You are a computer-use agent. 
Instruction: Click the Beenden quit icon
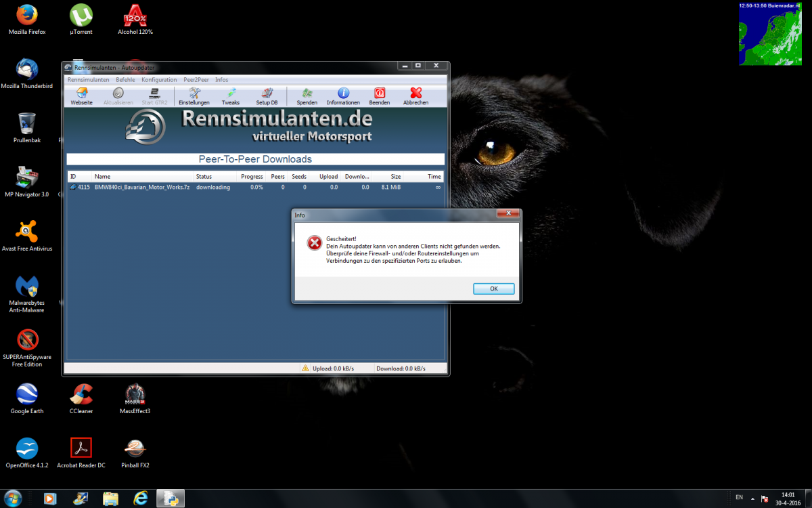pyautogui.click(x=380, y=96)
